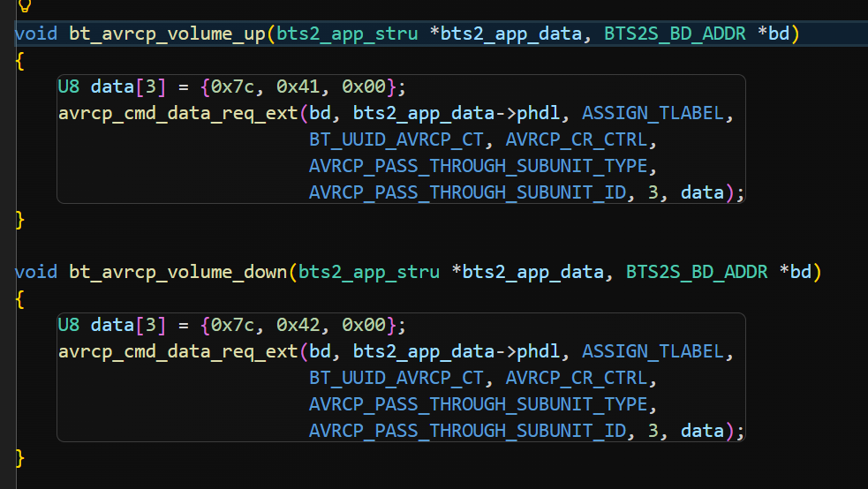Click AVRCP_PASS_THROUGH_SUBUNIT_ID in the volume_up function
Image resolution: width=868 pixels, height=489 pixels.
coord(467,192)
